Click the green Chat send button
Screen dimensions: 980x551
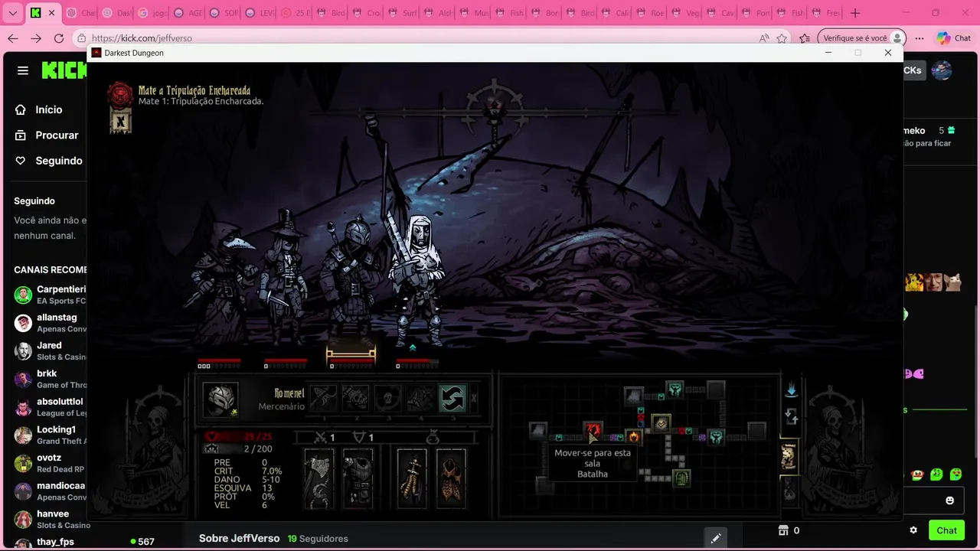[x=946, y=530]
